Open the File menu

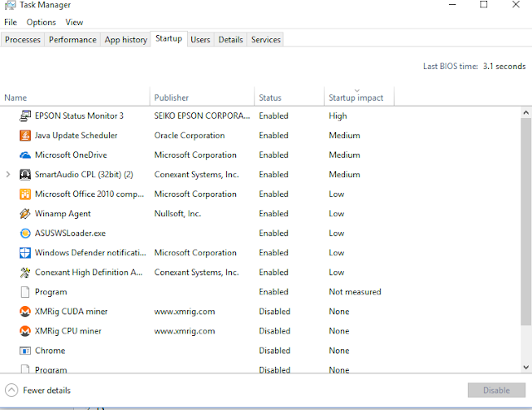(x=11, y=22)
